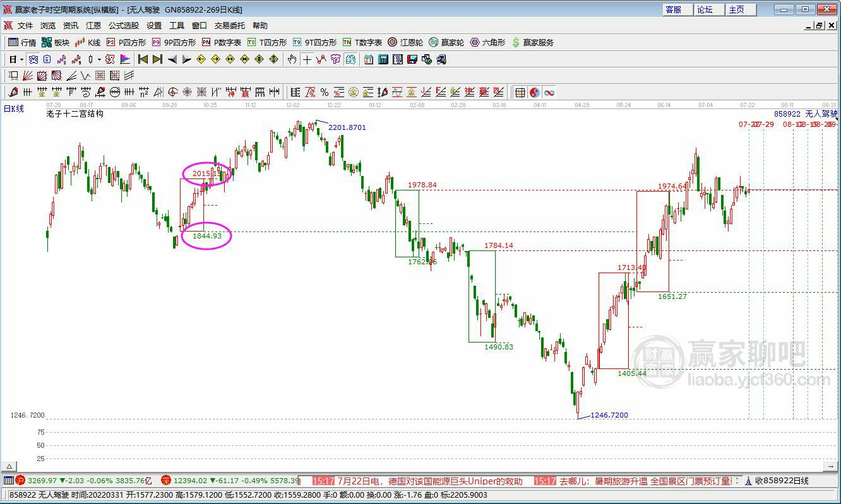Select the red pencil drawing tool
This screenshot has height=504, width=841.
[13, 92]
